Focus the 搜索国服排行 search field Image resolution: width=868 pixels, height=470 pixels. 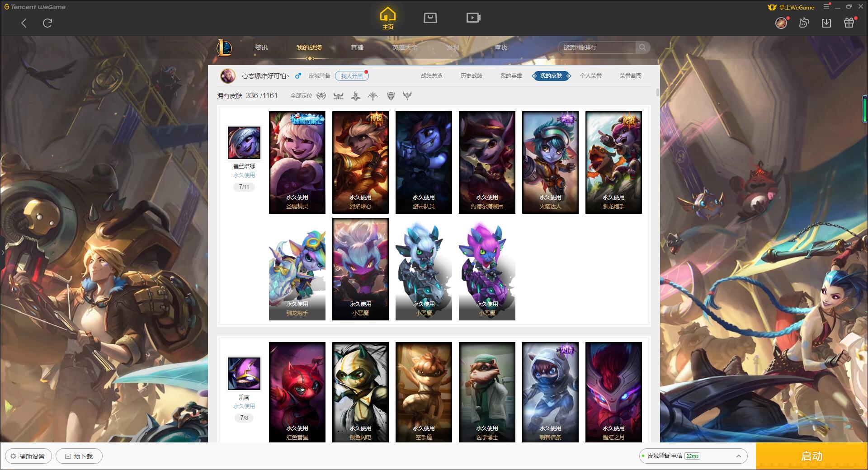597,47
